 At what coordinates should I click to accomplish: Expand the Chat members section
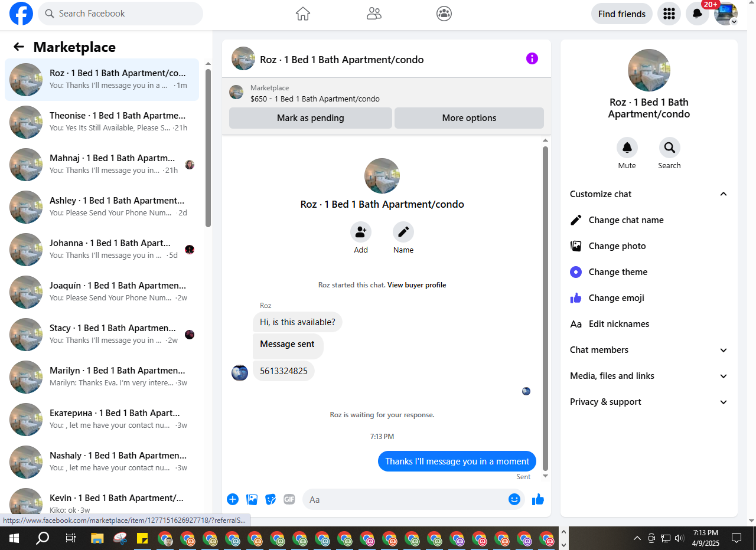click(649, 350)
